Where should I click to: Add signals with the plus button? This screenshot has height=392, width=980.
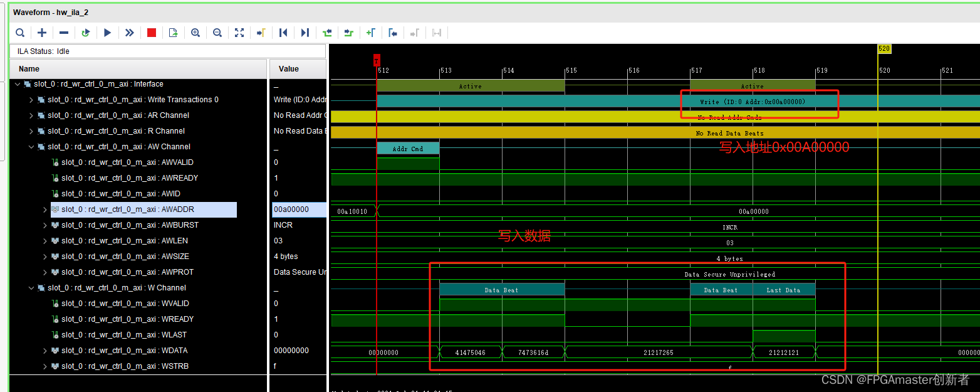[x=42, y=33]
